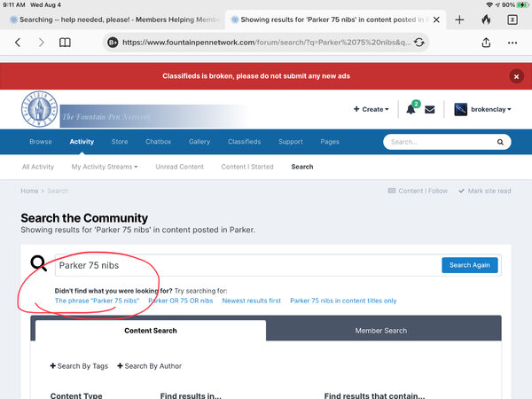Tap the flame icon in tab bar

486,20
